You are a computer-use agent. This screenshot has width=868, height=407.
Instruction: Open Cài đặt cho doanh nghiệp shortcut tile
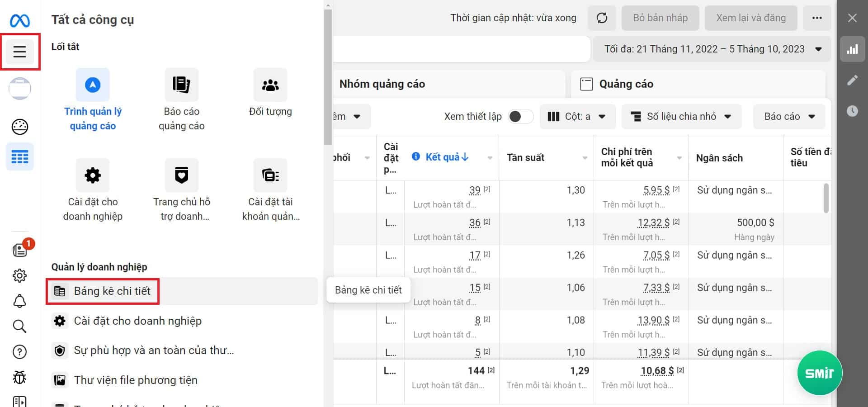[93, 190]
